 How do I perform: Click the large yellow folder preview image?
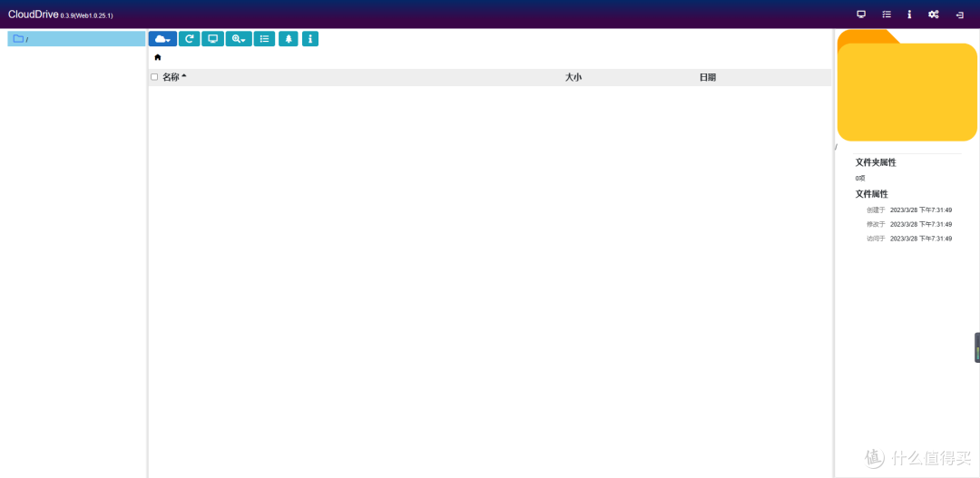[x=906, y=88]
